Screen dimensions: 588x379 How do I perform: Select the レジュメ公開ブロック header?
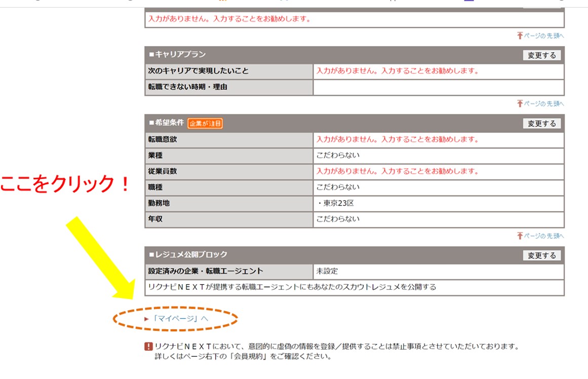(x=355, y=255)
